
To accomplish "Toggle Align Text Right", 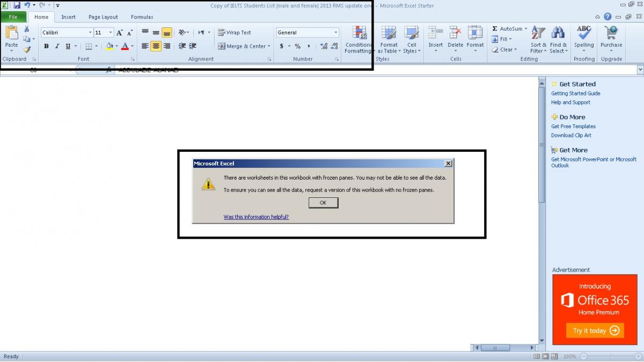I will pos(167,47).
